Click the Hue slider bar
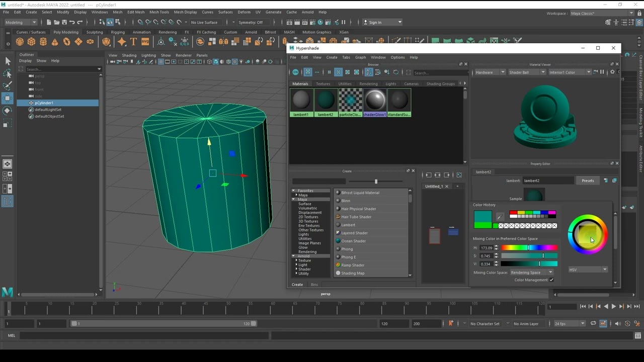This screenshot has height=362, width=644. coord(529,248)
